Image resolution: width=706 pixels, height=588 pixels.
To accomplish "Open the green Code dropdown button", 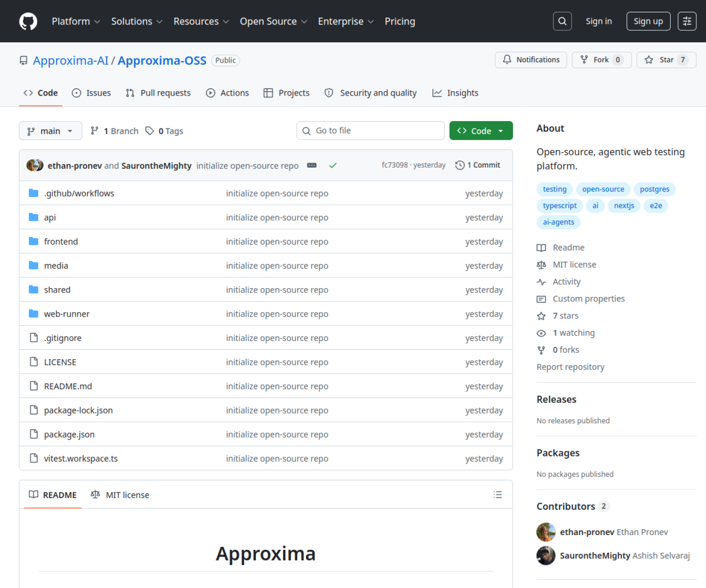I will [481, 131].
